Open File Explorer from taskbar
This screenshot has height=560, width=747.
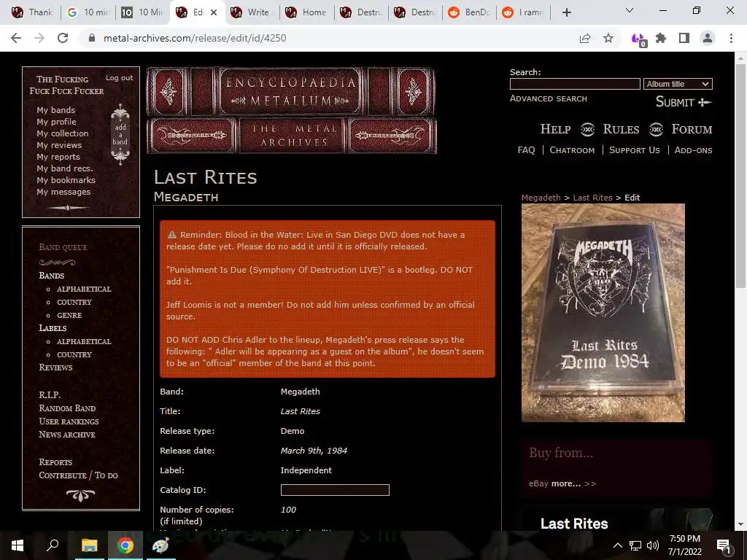click(89, 545)
